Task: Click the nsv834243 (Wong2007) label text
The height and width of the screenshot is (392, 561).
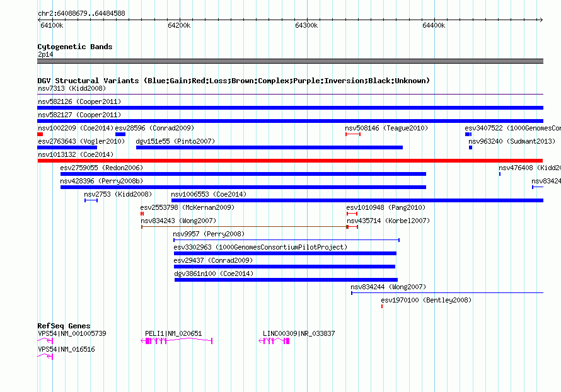Action: 178,221
